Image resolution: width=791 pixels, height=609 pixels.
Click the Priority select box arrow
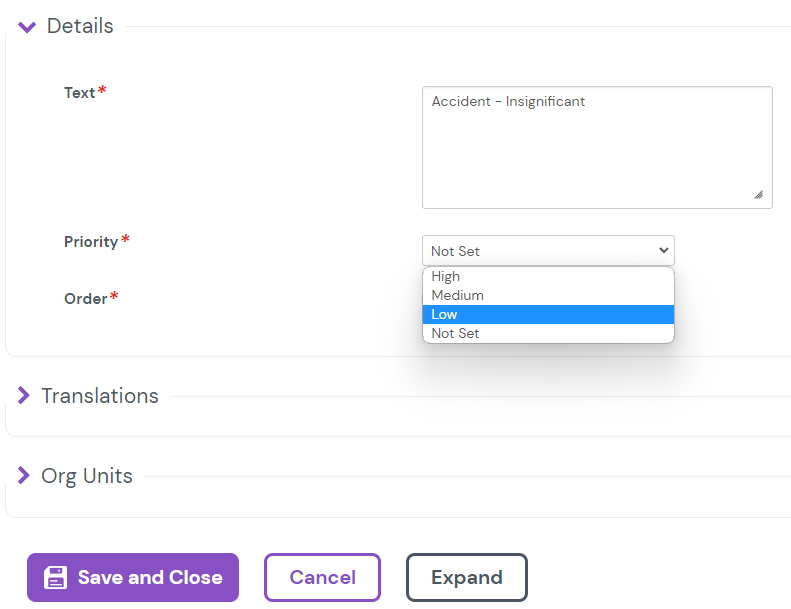point(663,251)
